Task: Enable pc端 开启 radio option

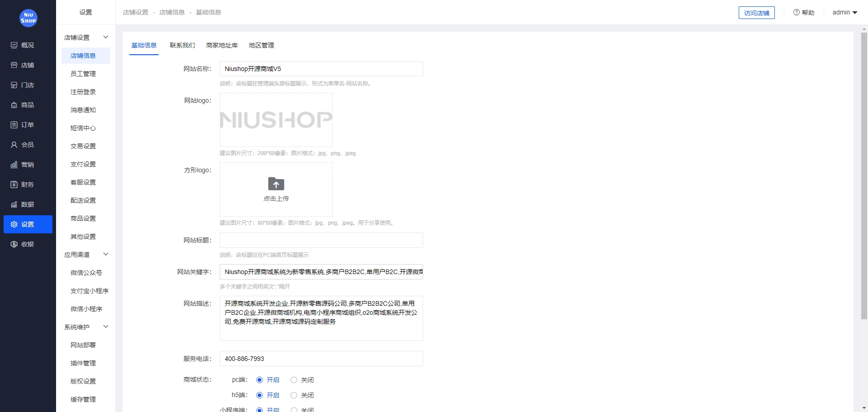Action: (x=259, y=380)
